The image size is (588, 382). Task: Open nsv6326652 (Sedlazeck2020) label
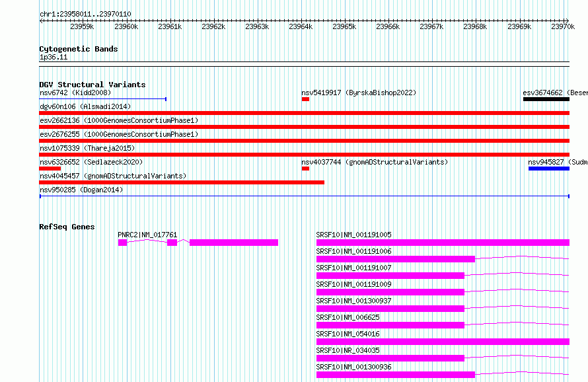click(91, 162)
